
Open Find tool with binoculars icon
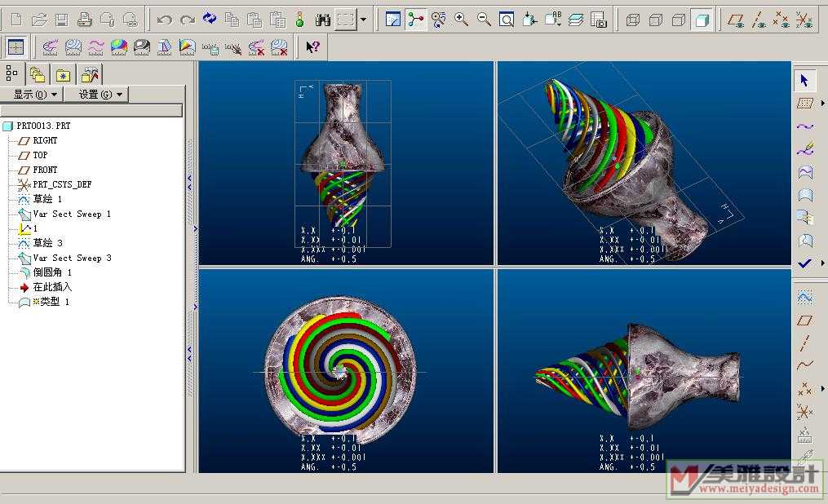[323, 20]
